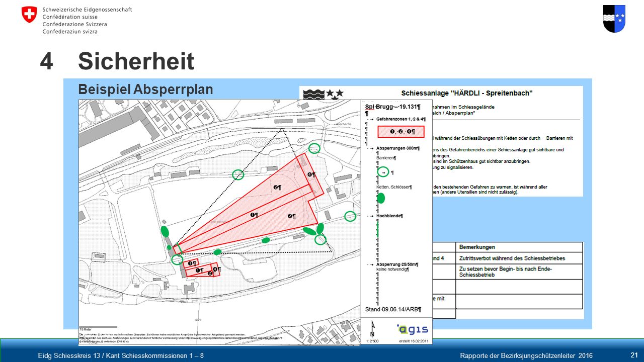The height and width of the screenshot is (362, 644).
Task: Select the 'Gefahrenzonen 1, 2 & 4' legend entry
Action: coord(401,119)
